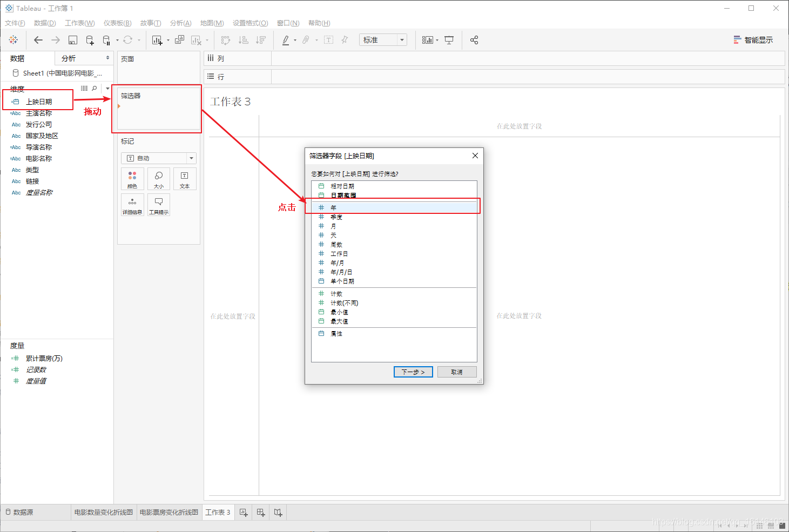Open the 仪表板(B) menu
Screen dimensions: 789x532
pyautogui.click(x=118, y=23)
